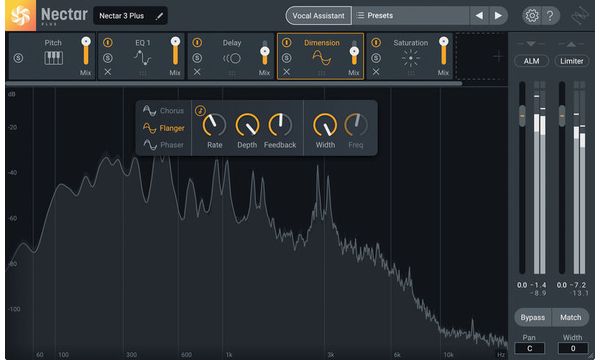Go to previous preset arrow
The image size is (600, 360).
(479, 16)
